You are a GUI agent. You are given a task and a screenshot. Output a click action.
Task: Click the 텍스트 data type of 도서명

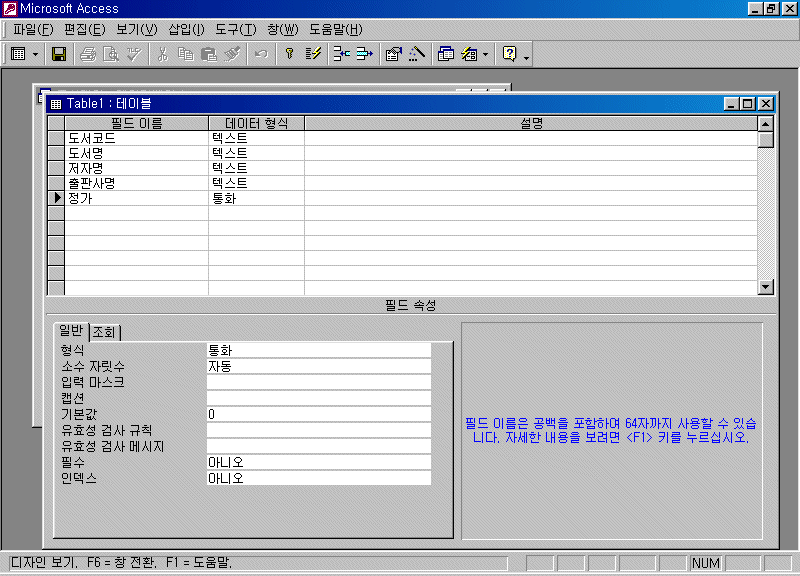[x=256, y=153]
